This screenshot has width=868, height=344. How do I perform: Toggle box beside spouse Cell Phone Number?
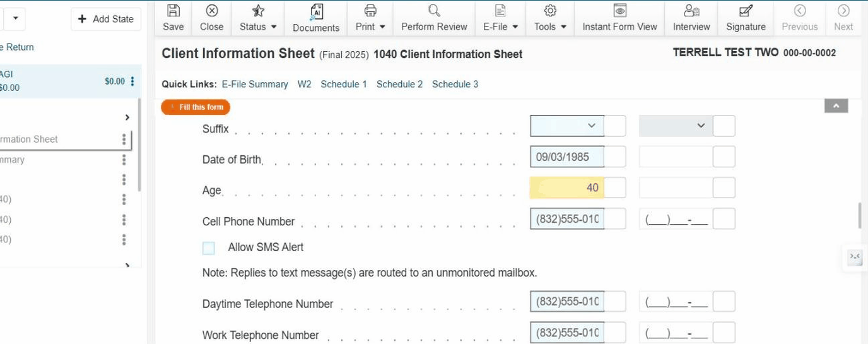coord(724,218)
